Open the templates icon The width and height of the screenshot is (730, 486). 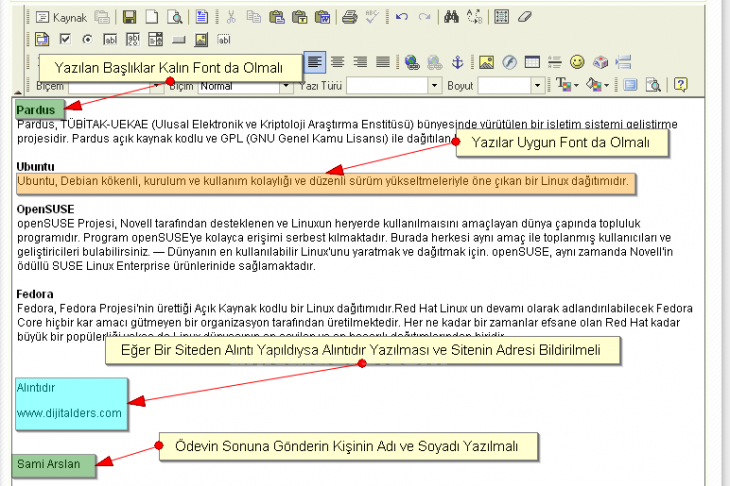(202, 17)
